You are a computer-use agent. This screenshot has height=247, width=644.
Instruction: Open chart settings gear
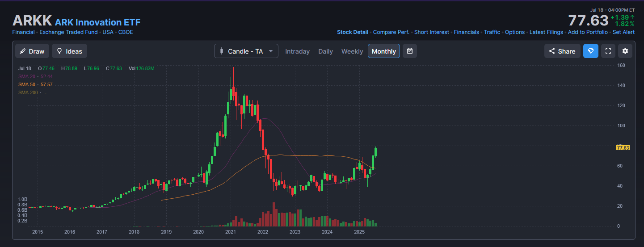click(x=625, y=51)
